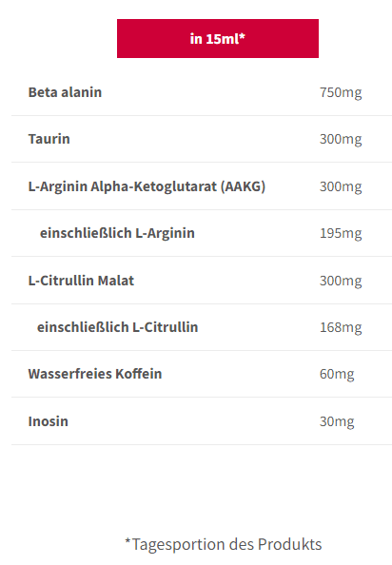
Task: Select the Taurin row label
Action: [x=49, y=139]
